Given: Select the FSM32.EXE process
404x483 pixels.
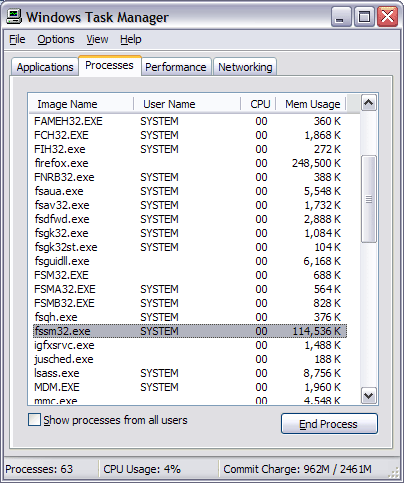Looking at the screenshot, I should pyautogui.click(x=190, y=275).
